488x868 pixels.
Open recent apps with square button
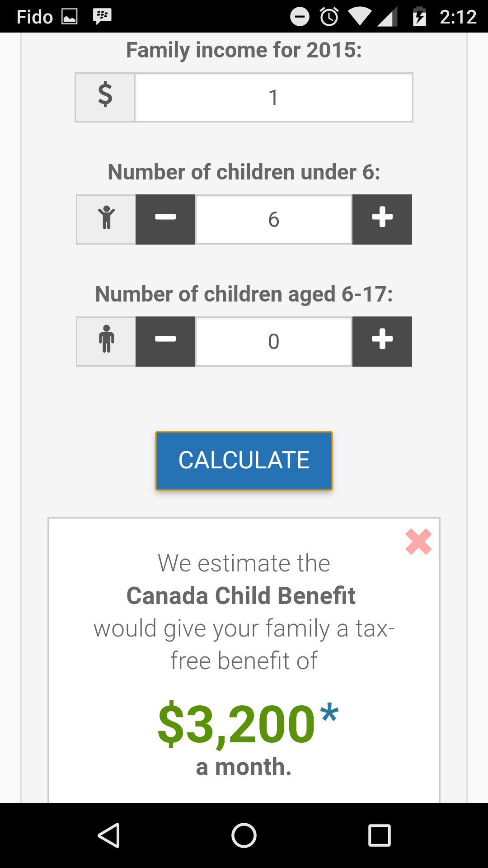(380, 835)
